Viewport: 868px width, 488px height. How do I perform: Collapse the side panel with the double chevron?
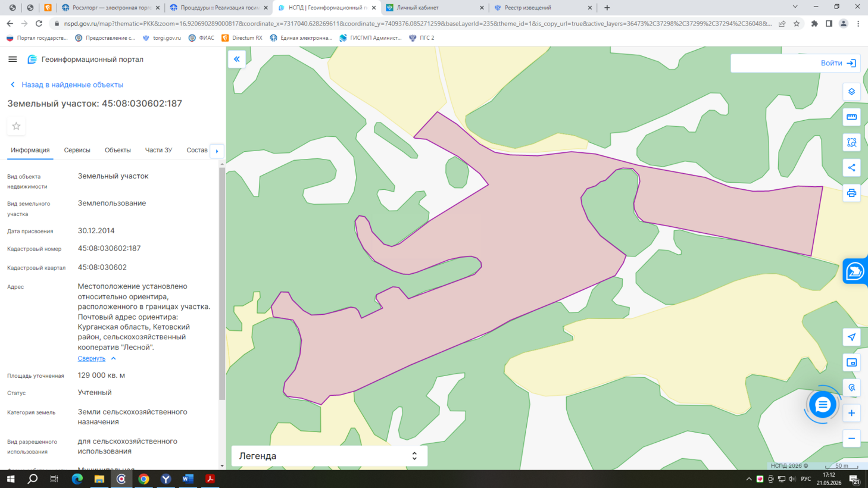[x=237, y=60]
